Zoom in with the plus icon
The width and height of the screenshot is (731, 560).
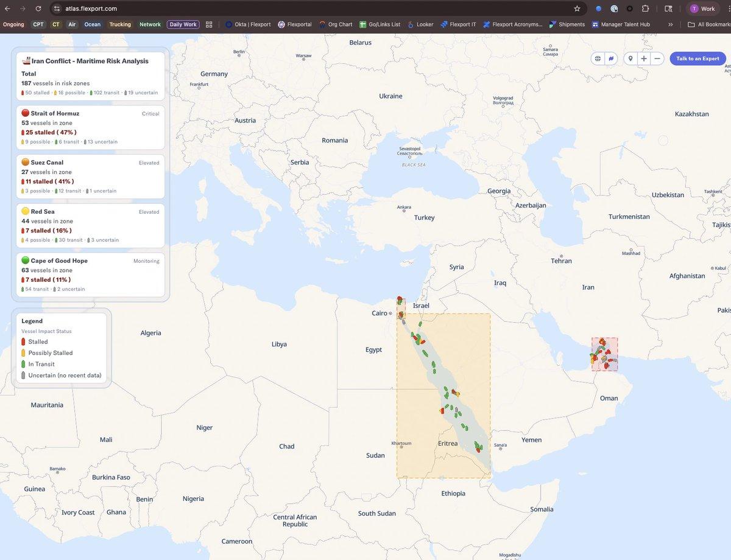click(x=644, y=58)
